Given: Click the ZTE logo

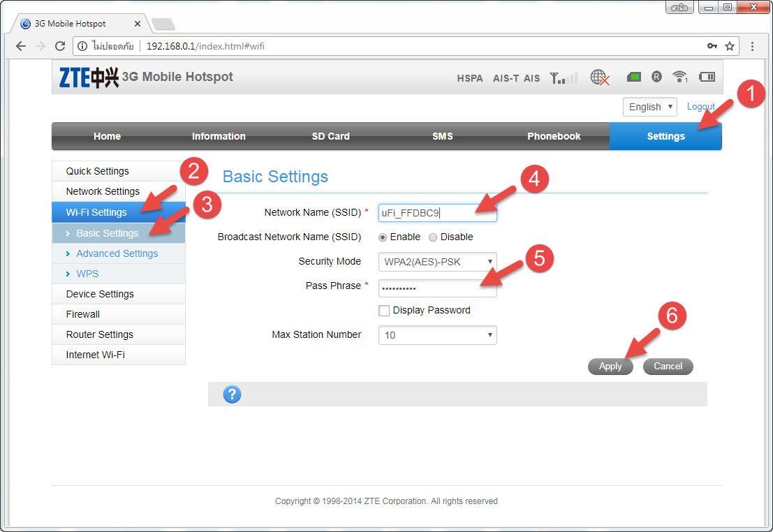Looking at the screenshot, I should 89,77.
